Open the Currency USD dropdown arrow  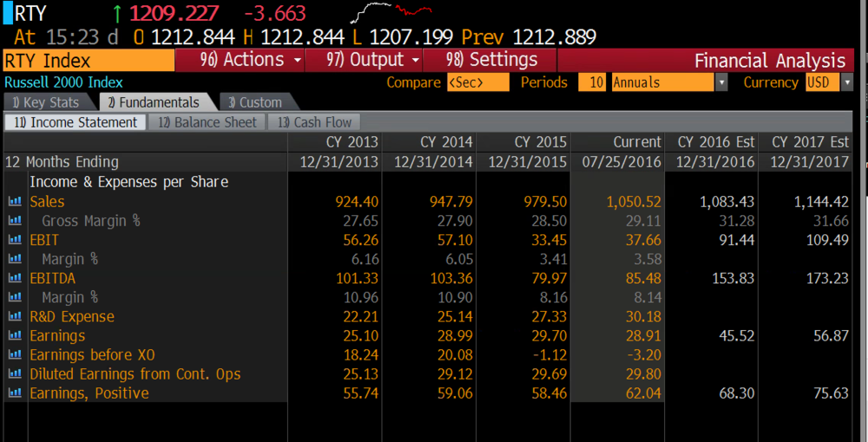847,82
